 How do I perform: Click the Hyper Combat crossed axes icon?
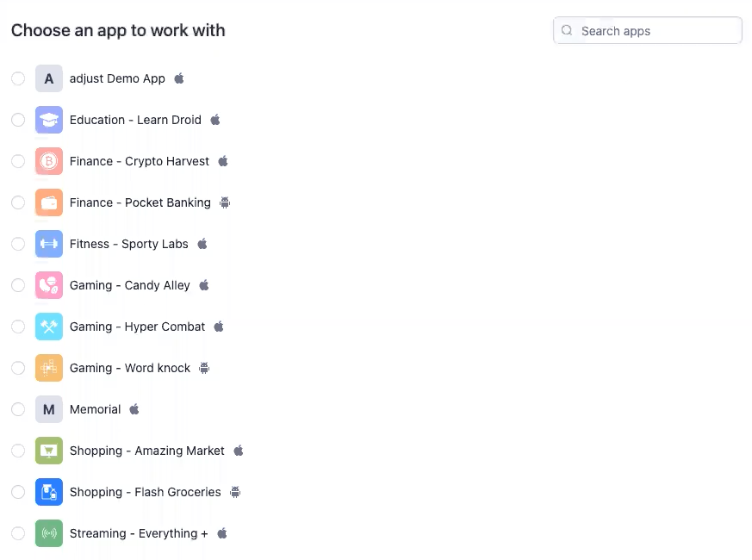click(49, 327)
